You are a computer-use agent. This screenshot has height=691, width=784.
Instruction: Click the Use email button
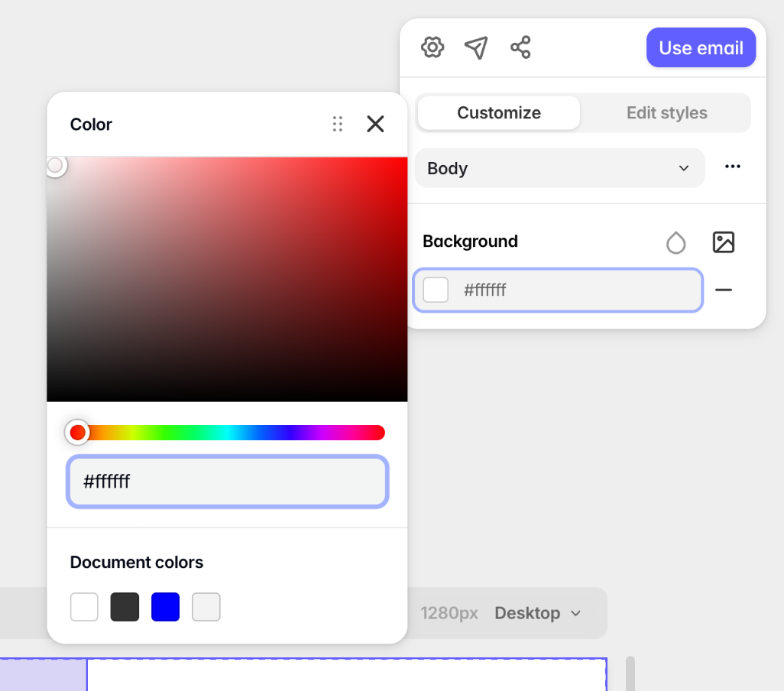[701, 47]
